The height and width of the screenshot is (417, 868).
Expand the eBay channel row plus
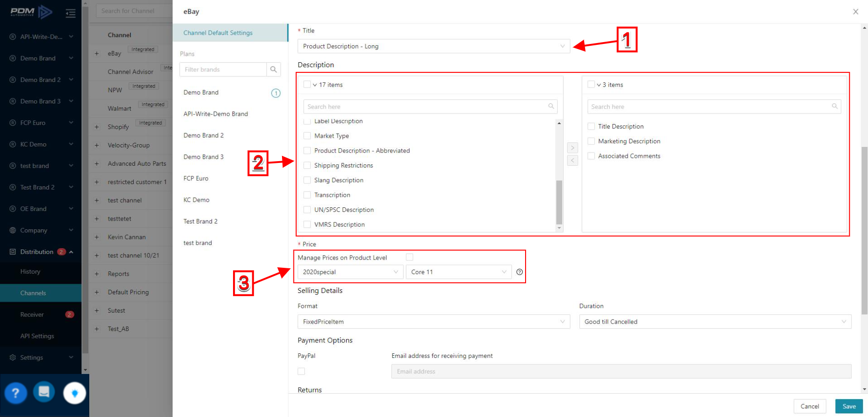click(97, 54)
